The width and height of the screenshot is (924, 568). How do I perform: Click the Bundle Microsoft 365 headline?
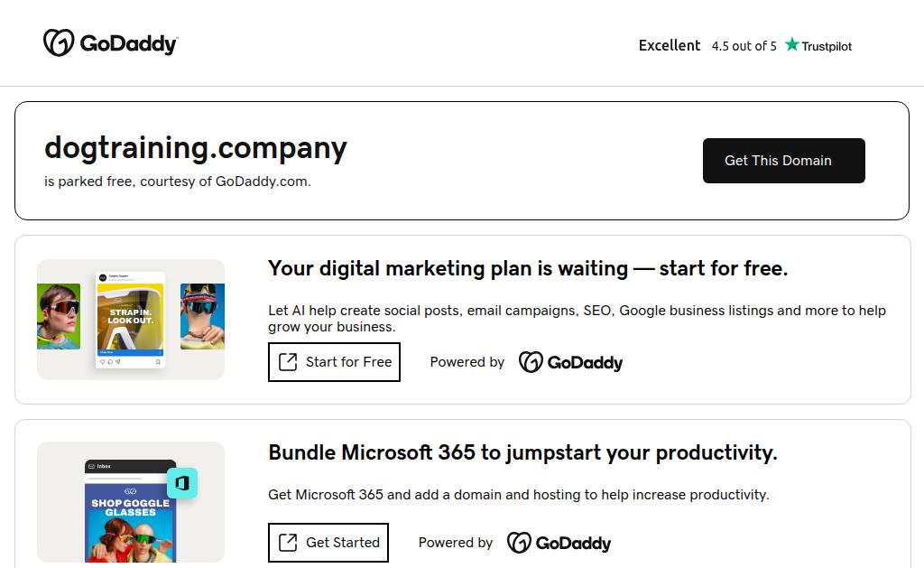tap(522, 452)
